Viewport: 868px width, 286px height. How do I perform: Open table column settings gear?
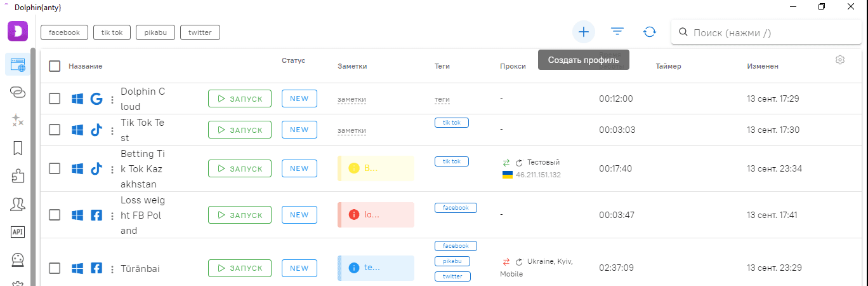840,60
